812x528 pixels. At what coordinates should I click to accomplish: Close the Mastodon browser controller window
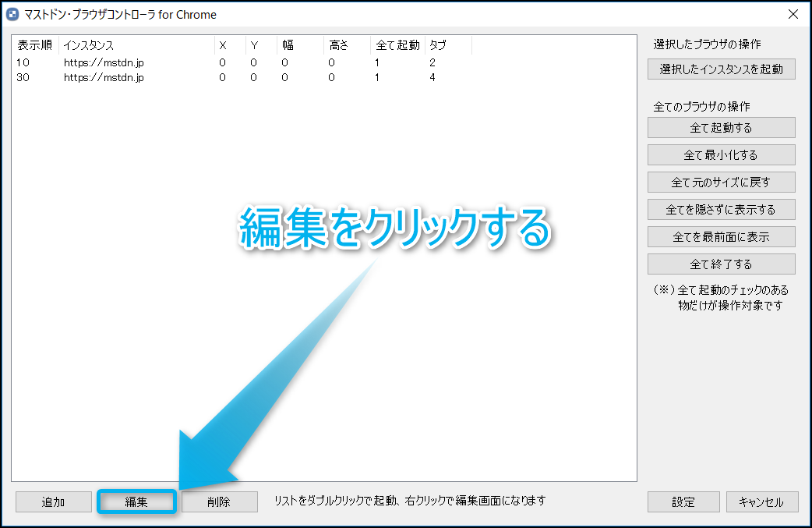pyautogui.click(x=793, y=14)
